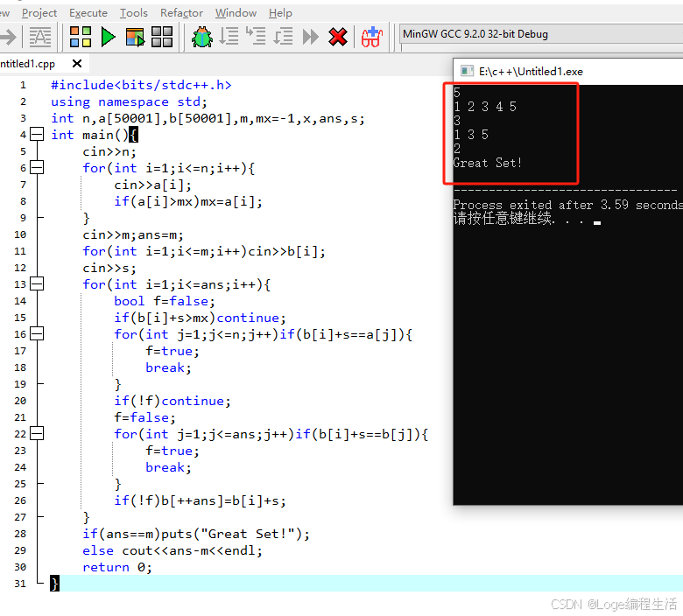Click line number 20 in the gutter
Viewport: 683px width, 616px height.
click(x=20, y=401)
